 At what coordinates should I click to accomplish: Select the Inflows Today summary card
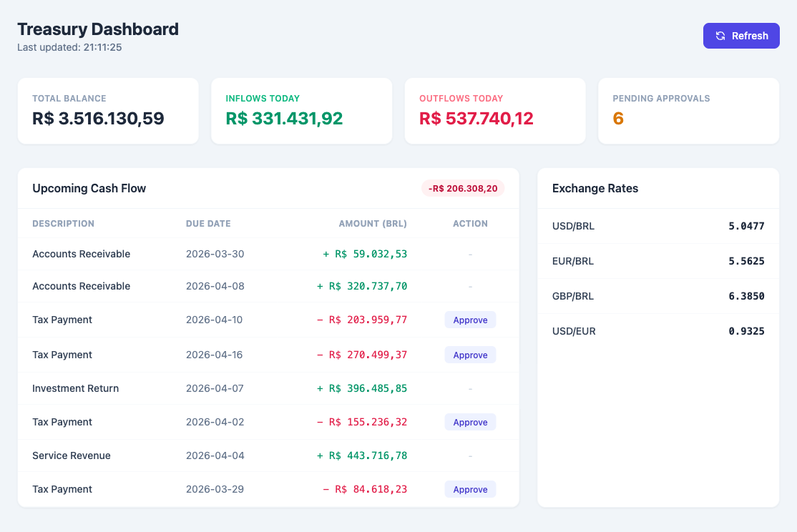[301, 111]
